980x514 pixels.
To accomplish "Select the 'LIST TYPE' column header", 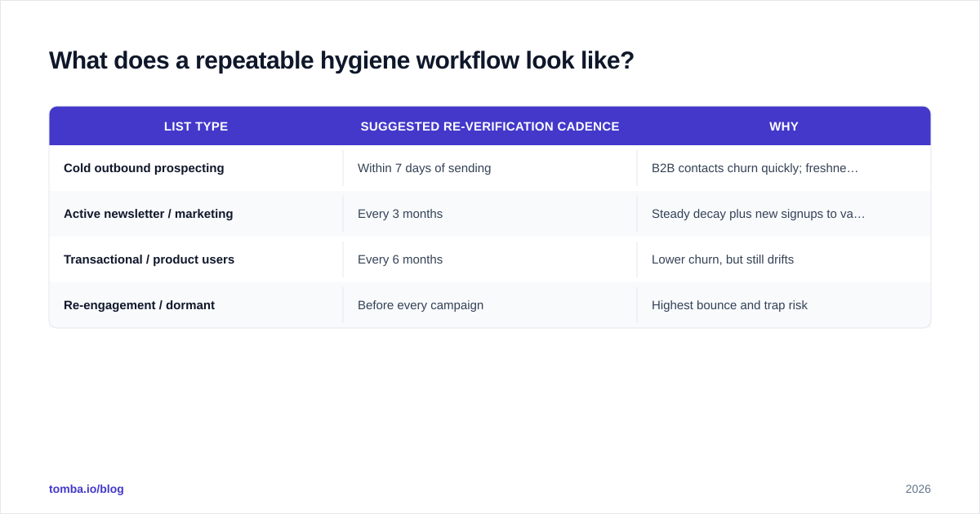I will [x=196, y=126].
